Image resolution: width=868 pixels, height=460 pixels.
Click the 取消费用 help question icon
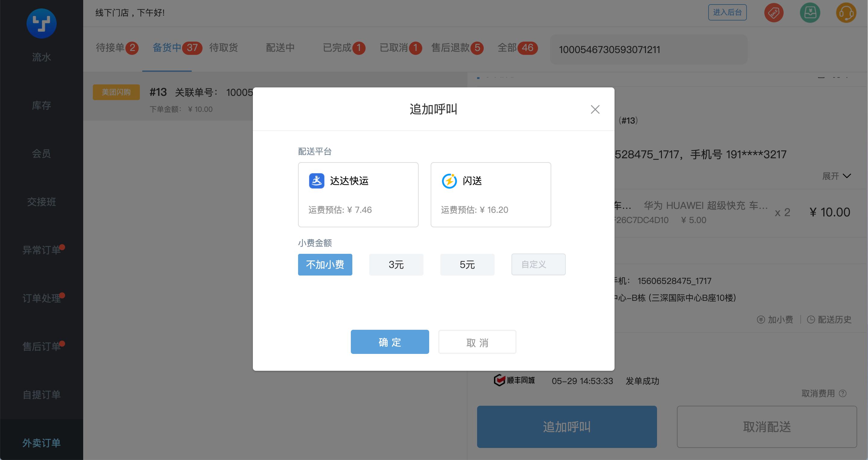843,393
